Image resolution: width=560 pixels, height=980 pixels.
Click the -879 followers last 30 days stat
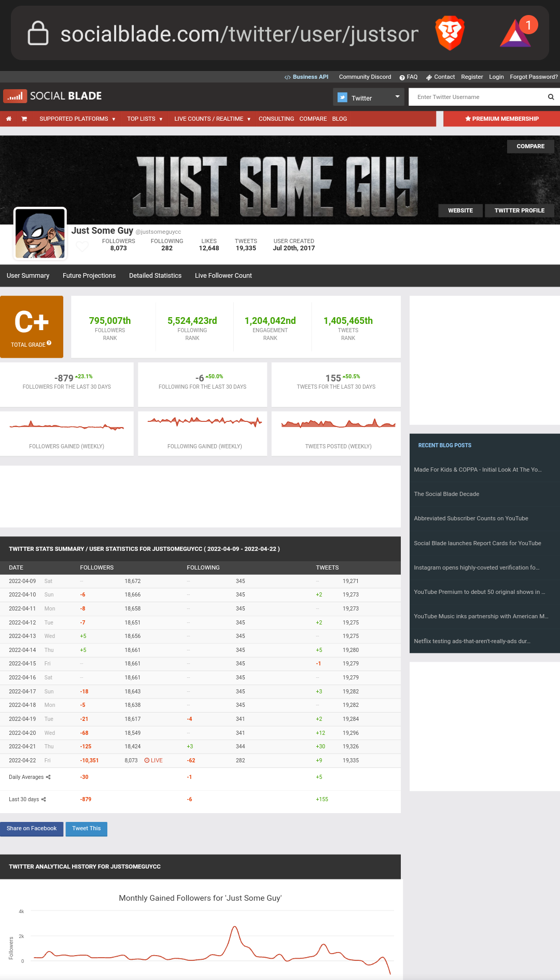coord(64,378)
